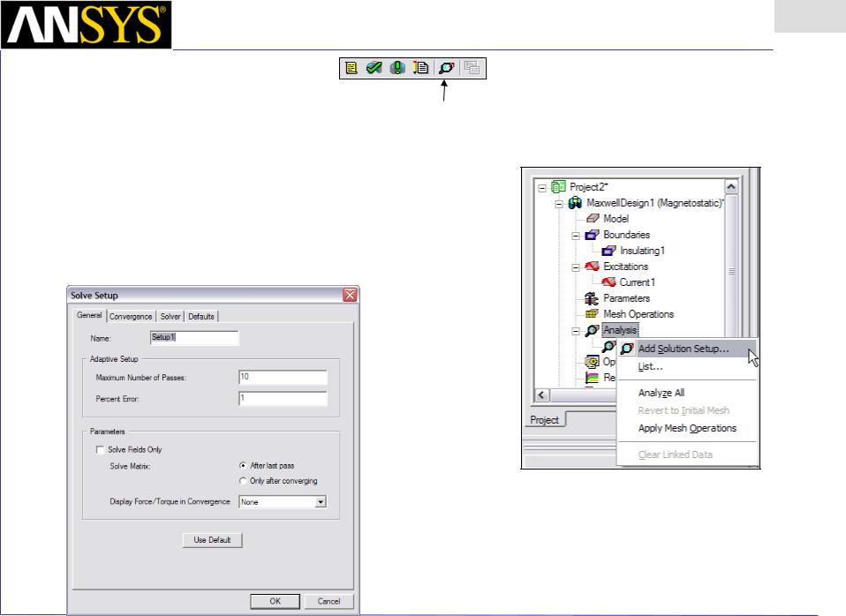Click the Maximum Number of Passes field
This screenshot has width=846, height=616.
pos(283,377)
